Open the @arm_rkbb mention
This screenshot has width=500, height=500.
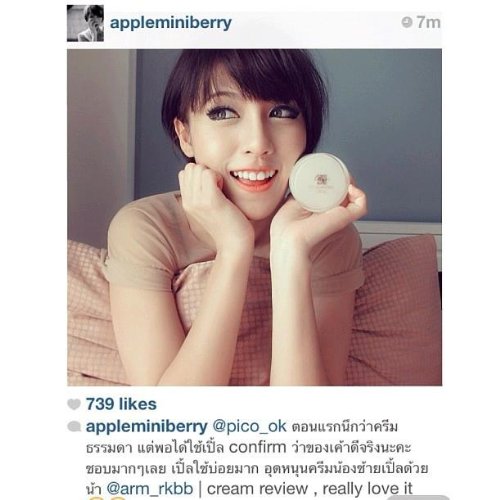pyautogui.click(x=150, y=489)
